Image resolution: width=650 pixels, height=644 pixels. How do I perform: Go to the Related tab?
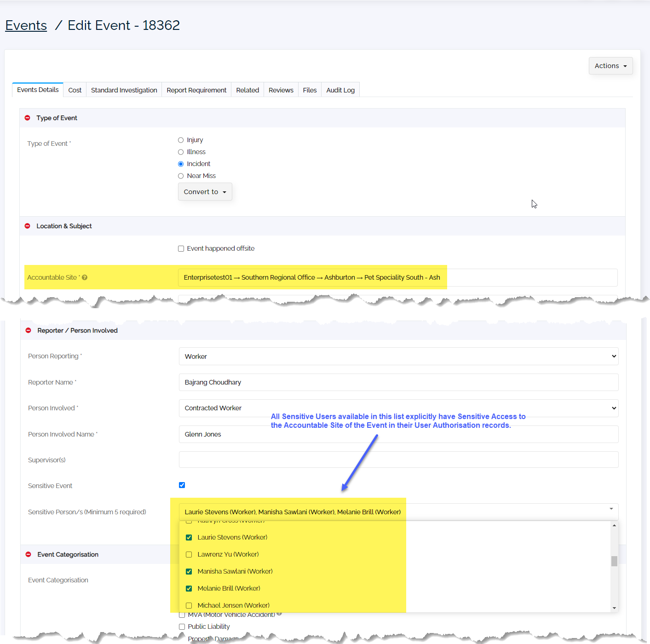[x=247, y=90]
